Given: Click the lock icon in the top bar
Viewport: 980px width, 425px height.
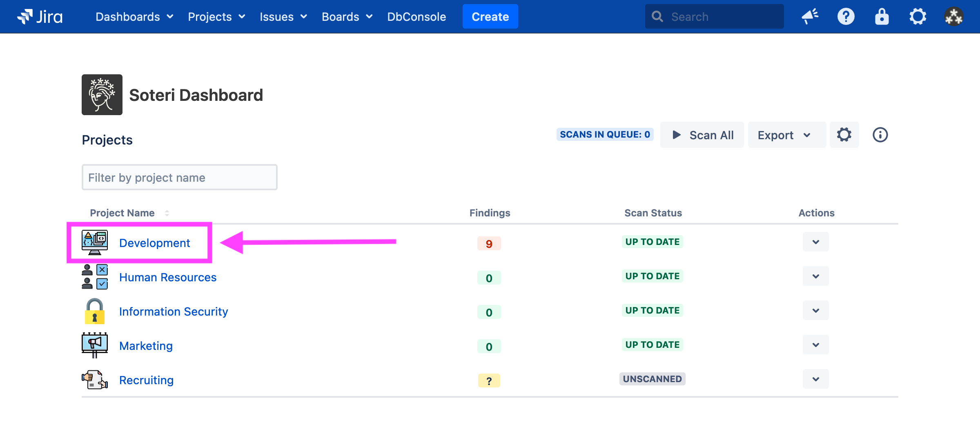Looking at the screenshot, I should point(882,17).
